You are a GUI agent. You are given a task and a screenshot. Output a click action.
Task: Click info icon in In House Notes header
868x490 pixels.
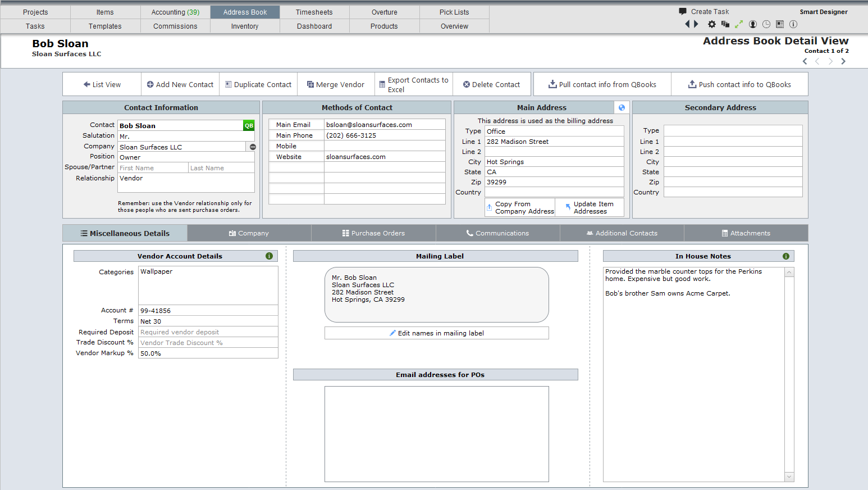[x=786, y=256]
